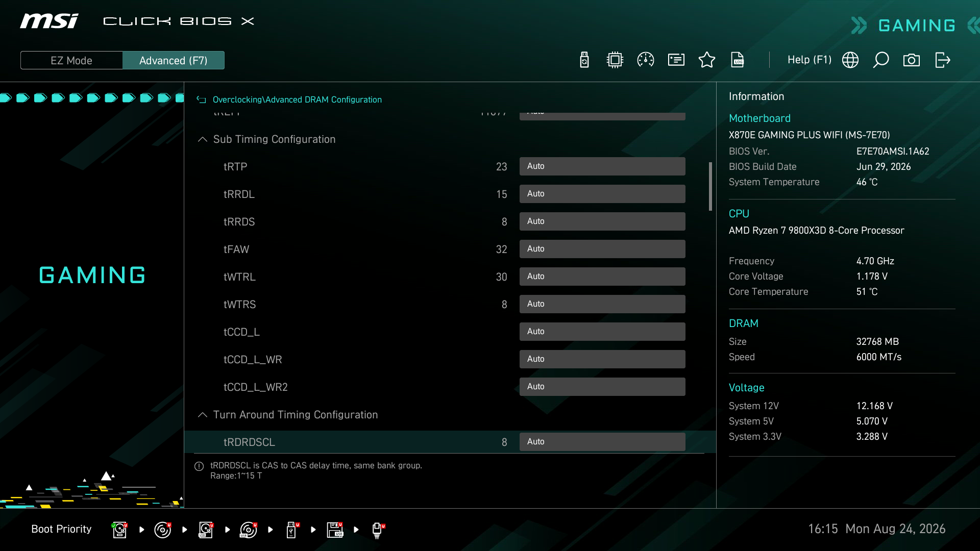
Task: Switch to EZ Mode
Action: pos(71,60)
